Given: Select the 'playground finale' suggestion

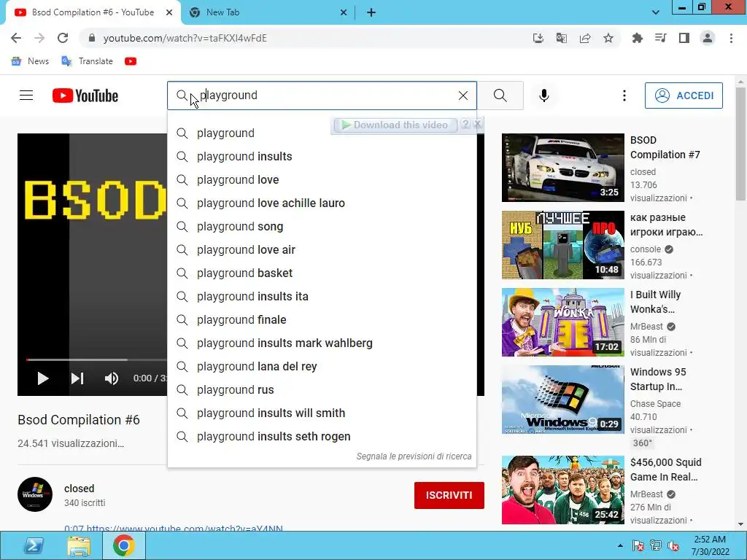Looking at the screenshot, I should coord(322,319).
